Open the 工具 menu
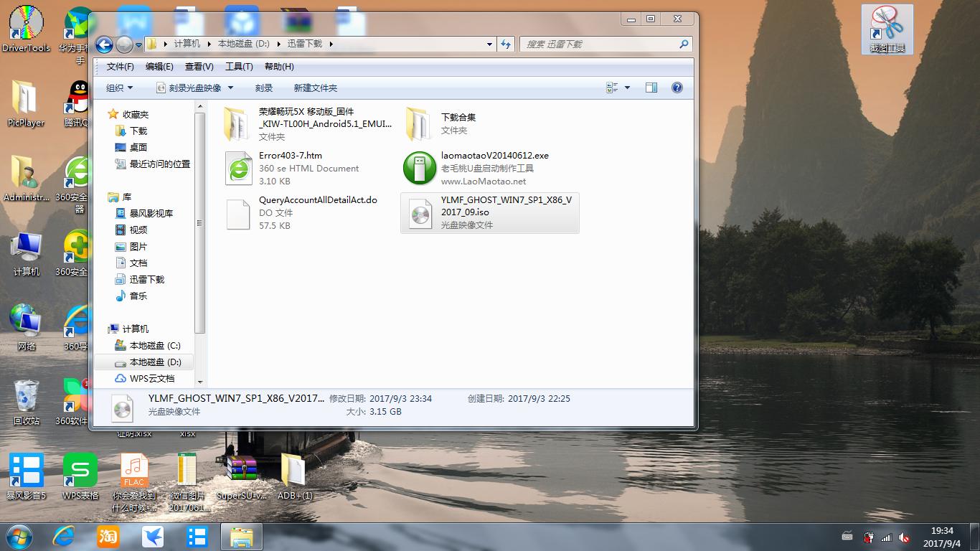The image size is (980, 551). point(239,66)
